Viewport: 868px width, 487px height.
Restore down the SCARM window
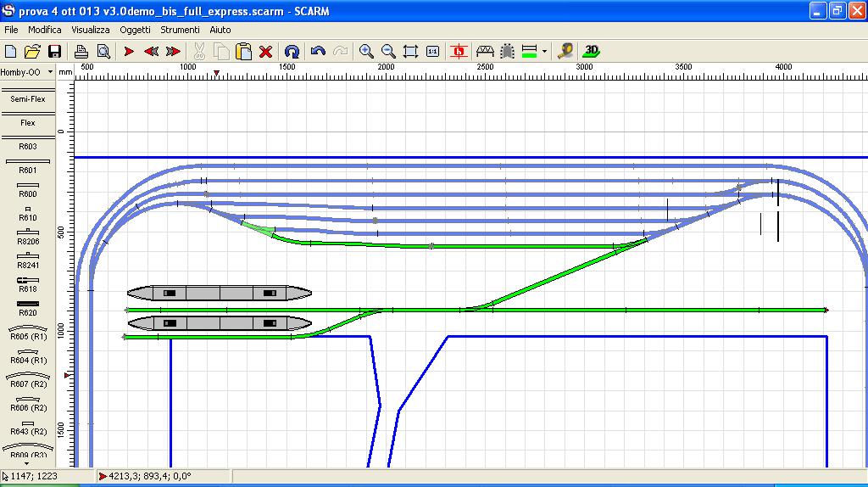click(837, 10)
